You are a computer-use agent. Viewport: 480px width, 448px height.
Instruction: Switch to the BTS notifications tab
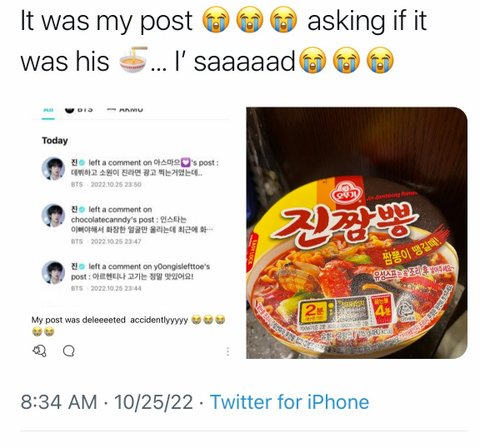(x=79, y=109)
